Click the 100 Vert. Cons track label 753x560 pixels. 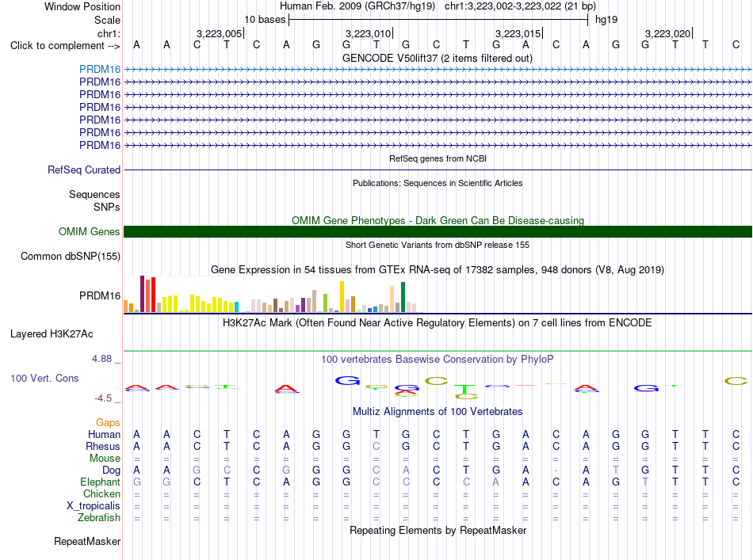tap(44, 378)
